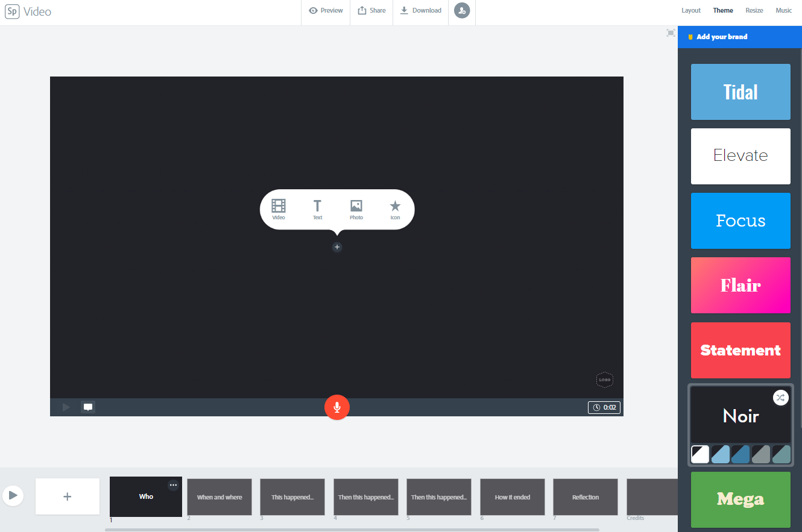Click the timeline horizontal scrollbar

(x=352, y=530)
